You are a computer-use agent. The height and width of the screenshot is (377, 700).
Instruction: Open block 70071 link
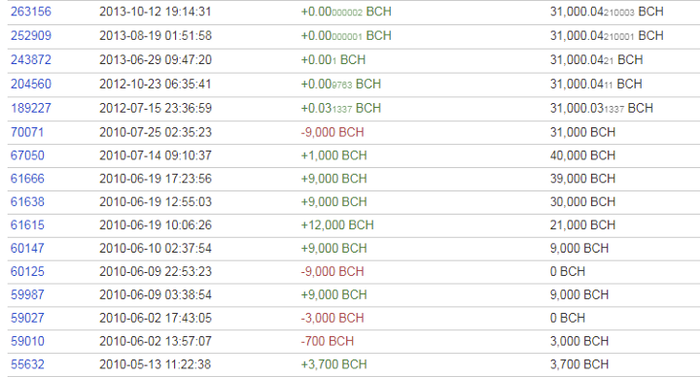click(27, 132)
